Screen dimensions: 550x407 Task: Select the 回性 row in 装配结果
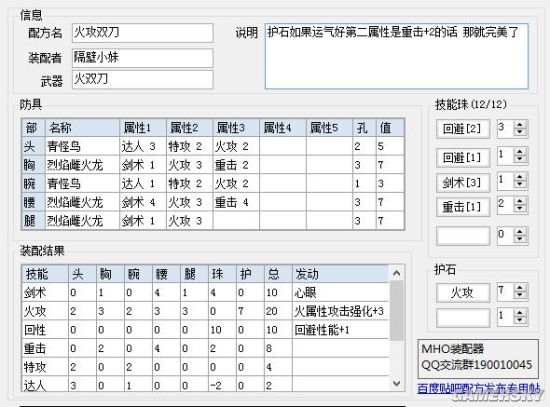(206, 329)
